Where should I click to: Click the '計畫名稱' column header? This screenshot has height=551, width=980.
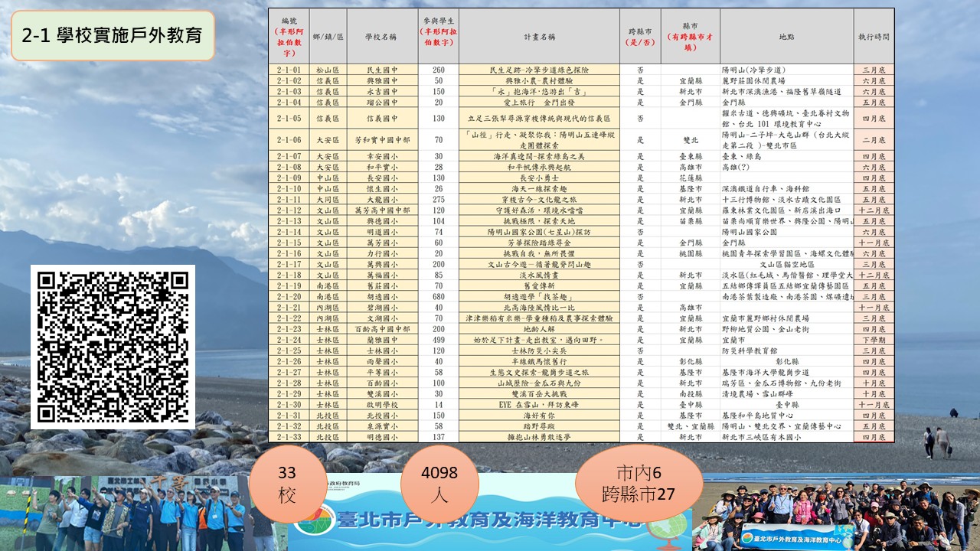pyautogui.click(x=538, y=36)
